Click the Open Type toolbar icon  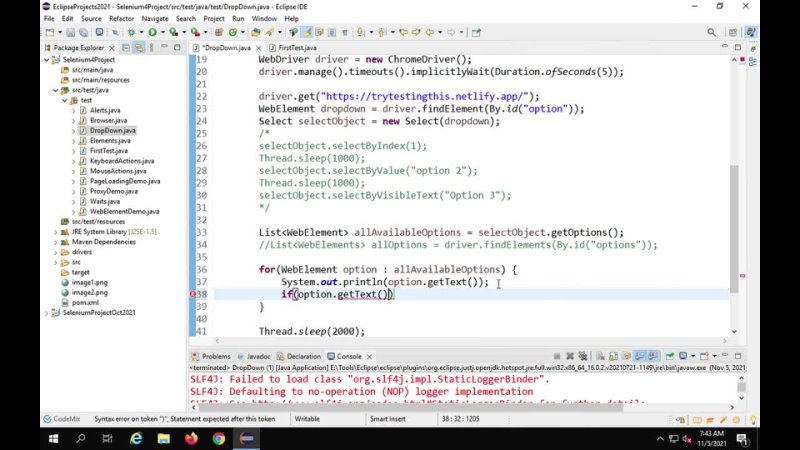point(256,32)
